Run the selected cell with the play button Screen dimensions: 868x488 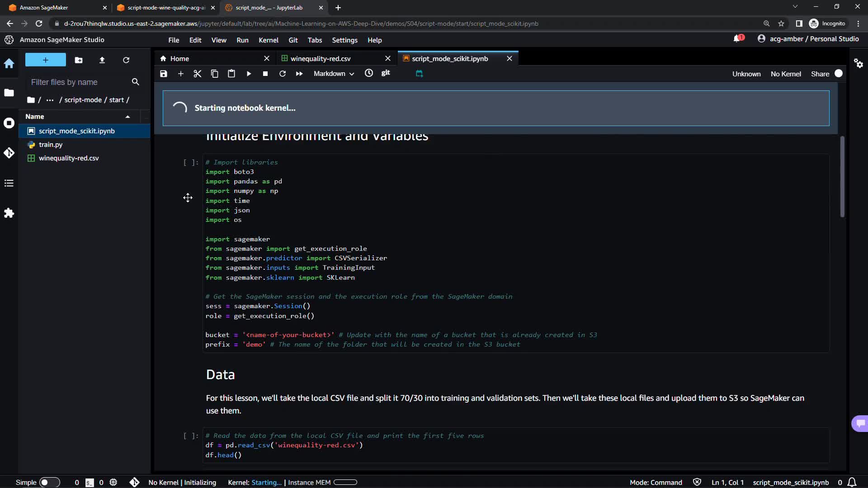coord(249,74)
